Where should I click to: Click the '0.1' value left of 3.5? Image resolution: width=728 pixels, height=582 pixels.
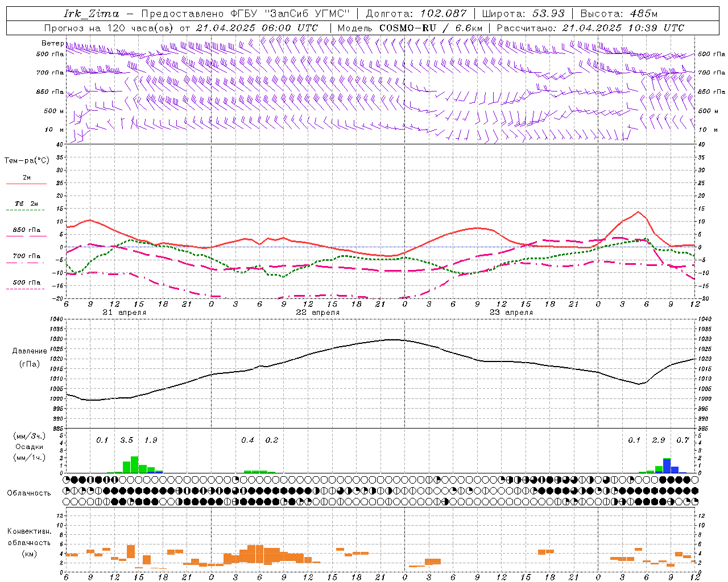click(x=102, y=440)
